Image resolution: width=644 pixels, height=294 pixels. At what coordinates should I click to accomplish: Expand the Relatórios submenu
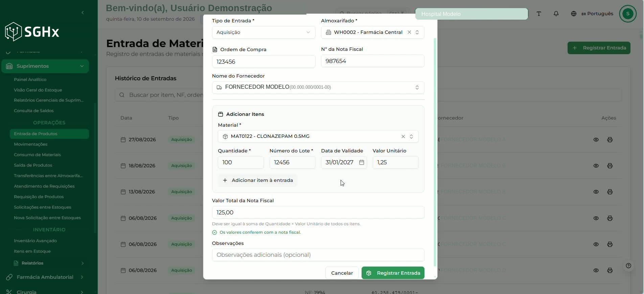click(49, 263)
